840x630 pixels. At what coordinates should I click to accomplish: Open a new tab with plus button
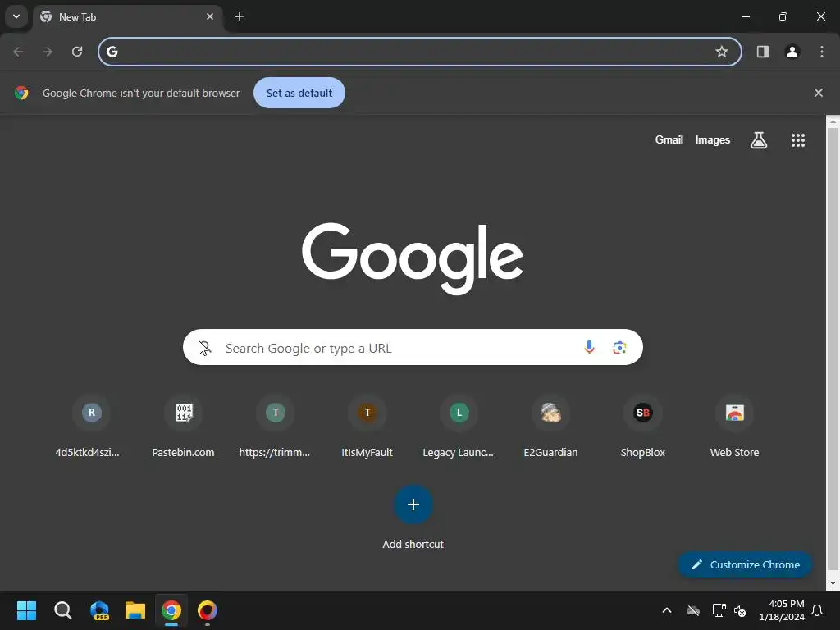click(240, 16)
